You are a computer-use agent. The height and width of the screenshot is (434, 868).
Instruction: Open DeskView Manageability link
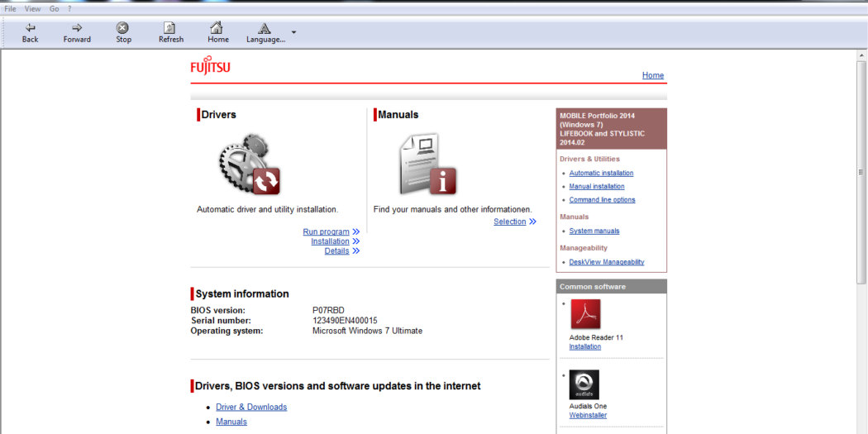[607, 262]
